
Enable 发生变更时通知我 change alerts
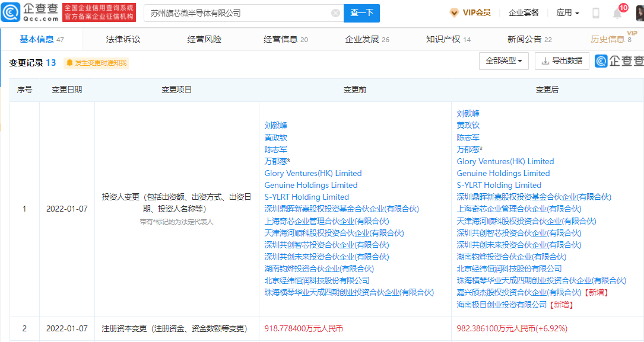(96, 63)
